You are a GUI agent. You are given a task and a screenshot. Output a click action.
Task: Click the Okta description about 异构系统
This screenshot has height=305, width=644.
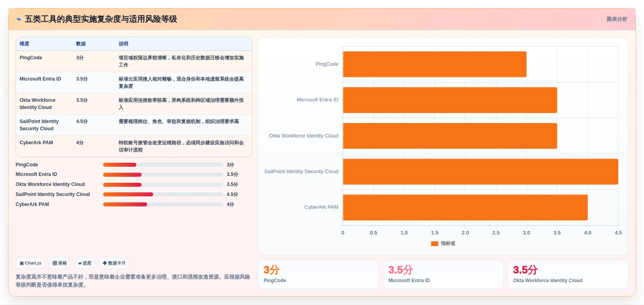181,104
